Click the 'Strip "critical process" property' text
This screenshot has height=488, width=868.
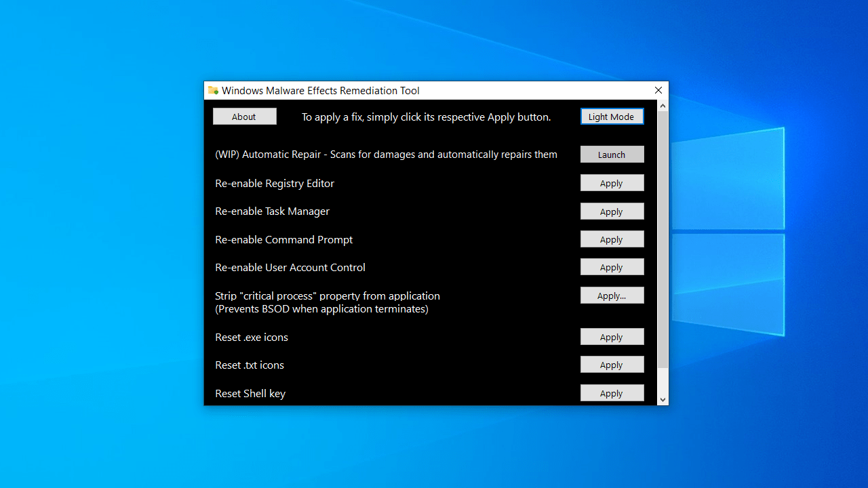[328, 296]
